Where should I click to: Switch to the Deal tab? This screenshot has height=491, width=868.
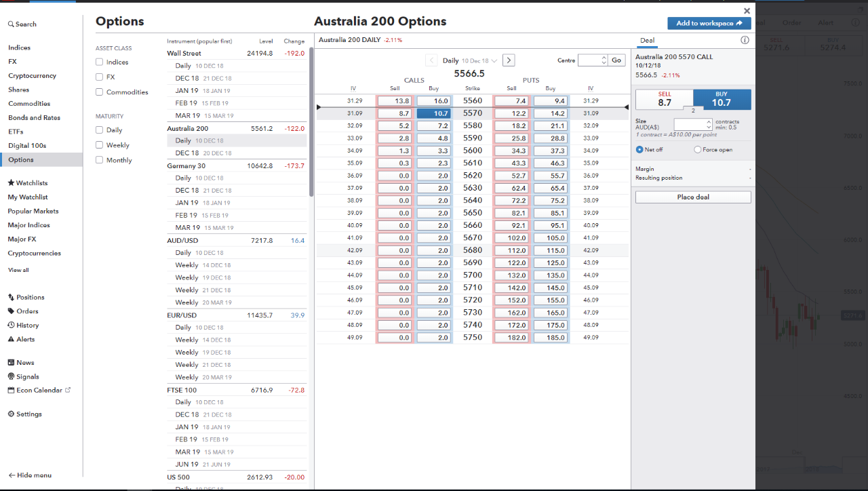click(x=648, y=41)
